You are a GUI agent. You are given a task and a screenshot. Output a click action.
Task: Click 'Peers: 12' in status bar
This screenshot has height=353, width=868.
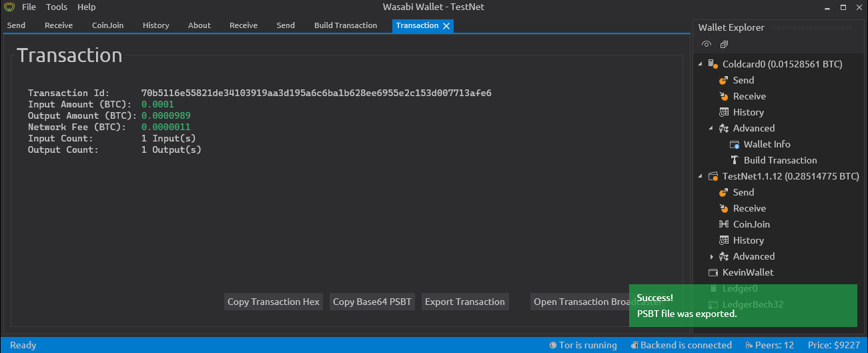tap(775, 345)
